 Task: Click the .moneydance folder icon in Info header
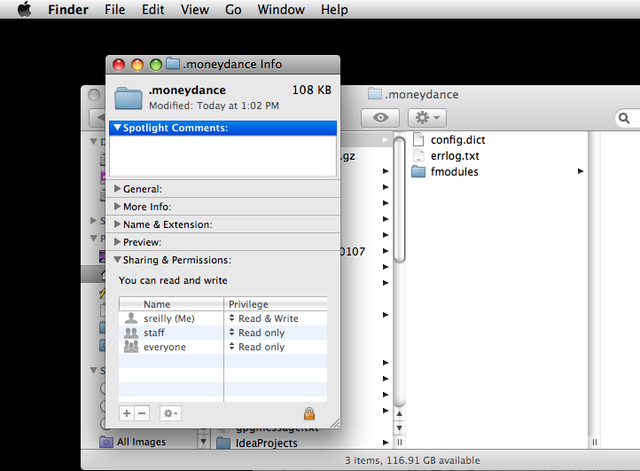click(x=129, y=98)
